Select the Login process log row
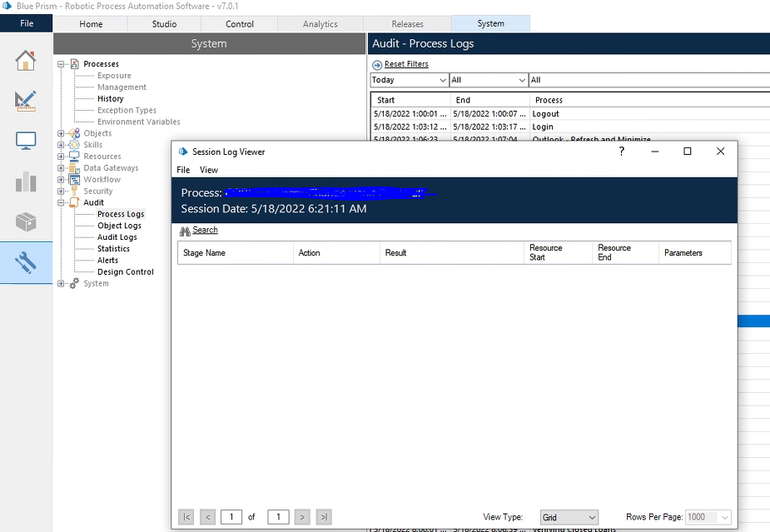 pos(543,127)
